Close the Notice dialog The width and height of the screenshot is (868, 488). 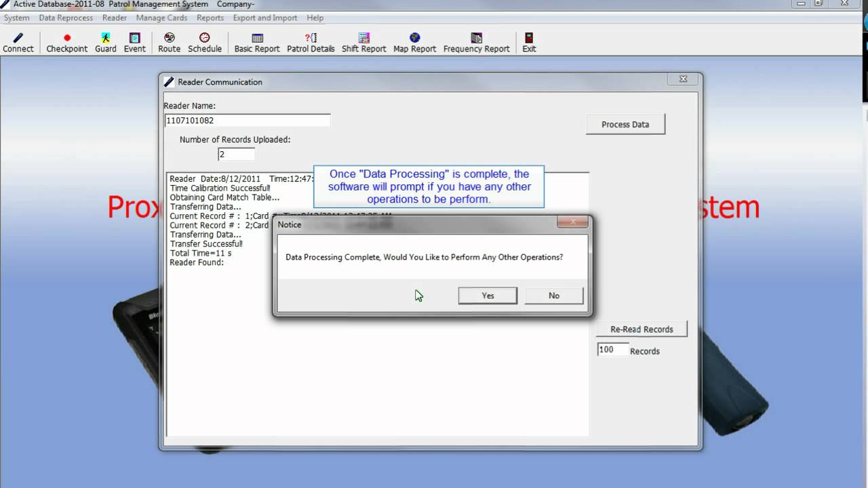[572, 223]
